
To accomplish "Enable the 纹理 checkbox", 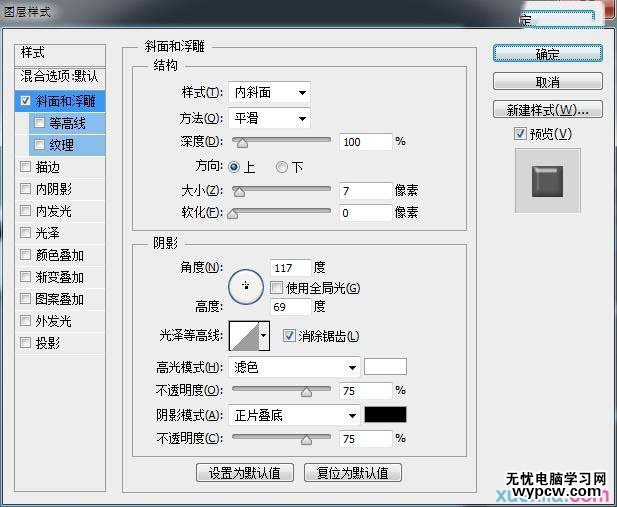I will click(39, 145).
